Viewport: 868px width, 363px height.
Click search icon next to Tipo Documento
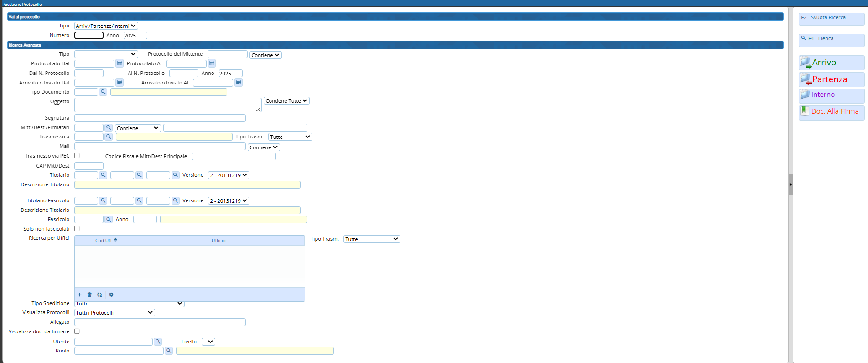(103, 92)
